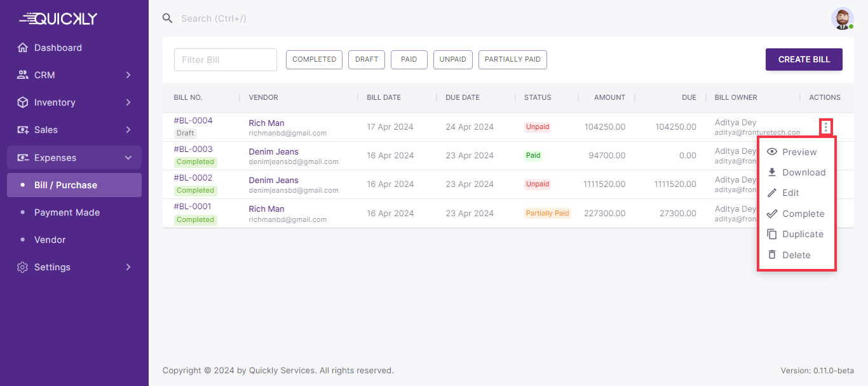Click the Dashboard home icon
This screenshot has height=386, width=868.
(23, 48)
